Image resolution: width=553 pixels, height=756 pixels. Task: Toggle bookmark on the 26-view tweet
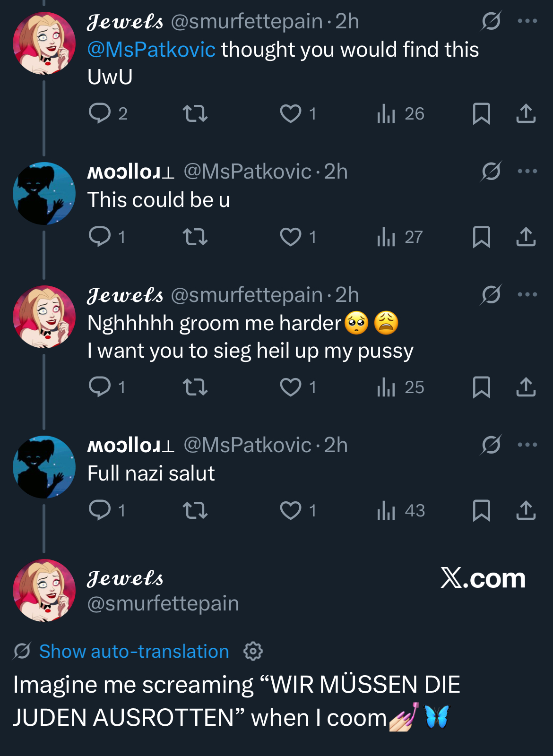481,113
